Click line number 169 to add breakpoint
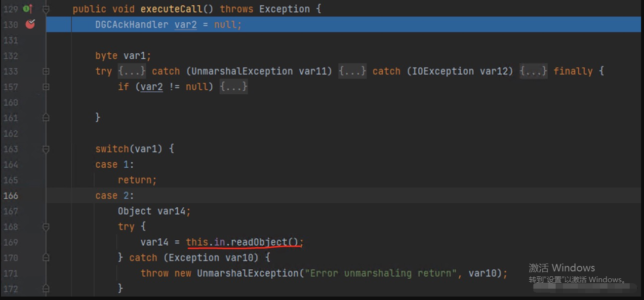Screen dimensions: 644x300 click(10, 242)
